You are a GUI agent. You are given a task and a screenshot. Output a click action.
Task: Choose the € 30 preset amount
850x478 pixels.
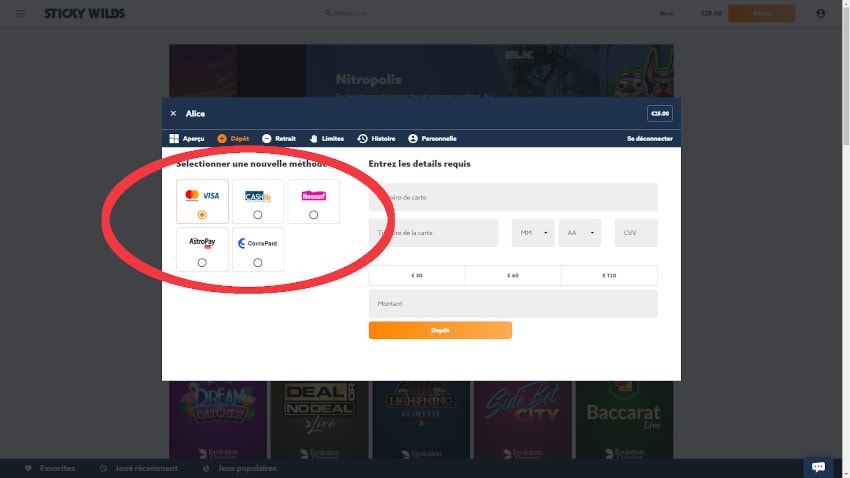tap(417, 275)
